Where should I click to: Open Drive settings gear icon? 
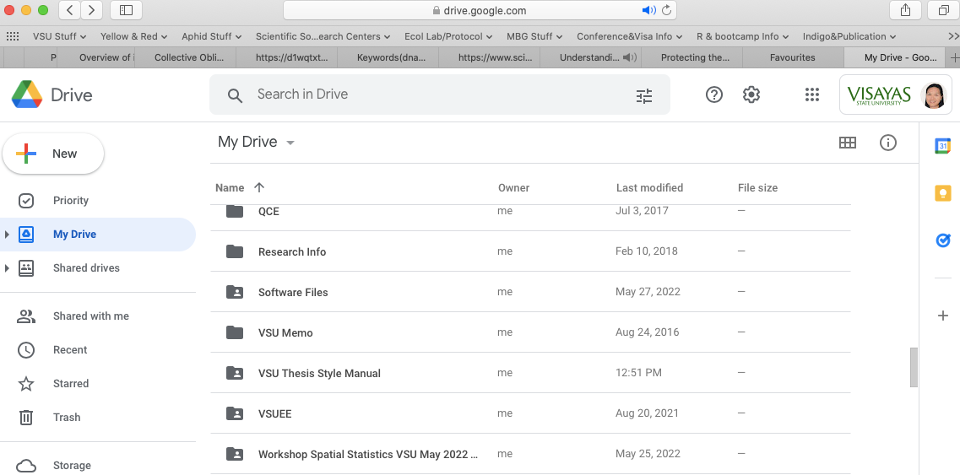(x=751, y=95)
